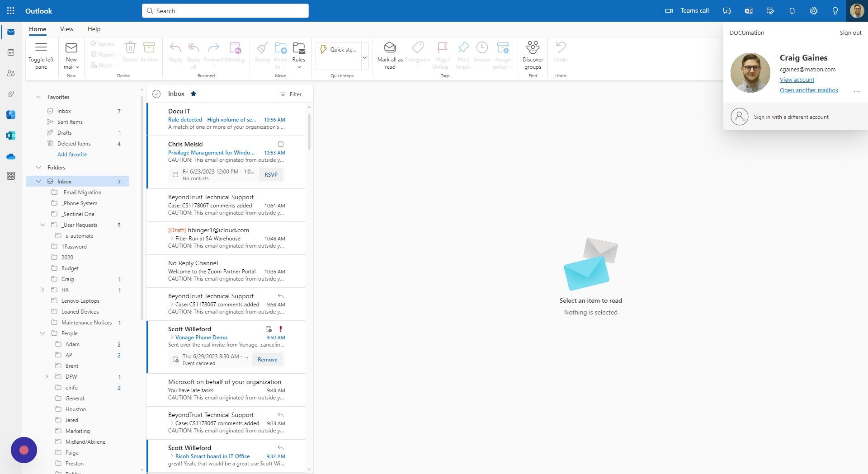Screen dimensions: 868x474
Task: Switch to the View ribbon tab
Action: click(66, 28)
